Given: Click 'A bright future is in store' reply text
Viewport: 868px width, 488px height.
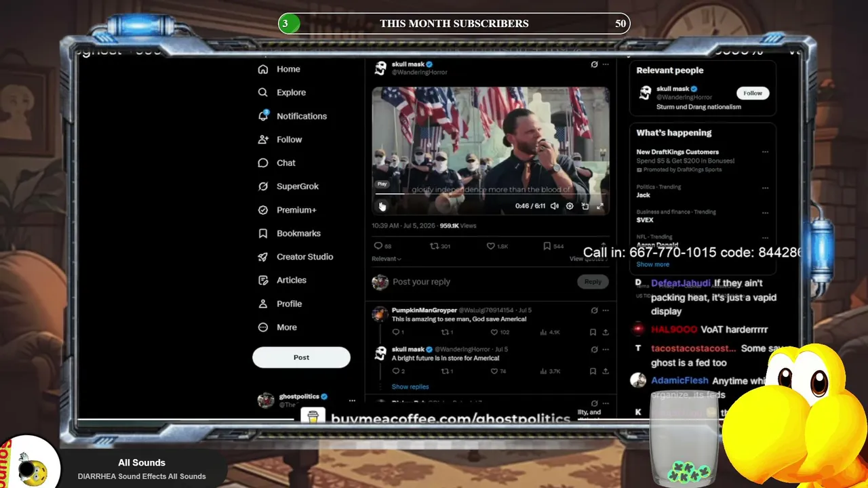Looking at the screenshot, I should (x=446, y=359).
